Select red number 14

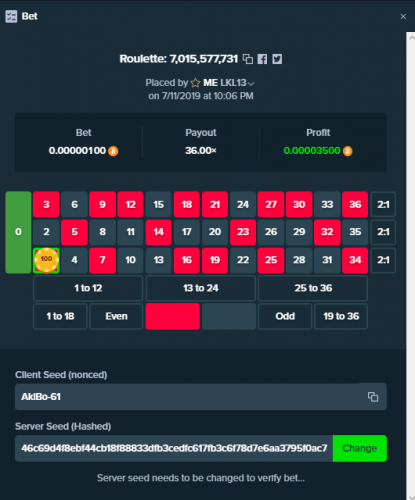159,232
